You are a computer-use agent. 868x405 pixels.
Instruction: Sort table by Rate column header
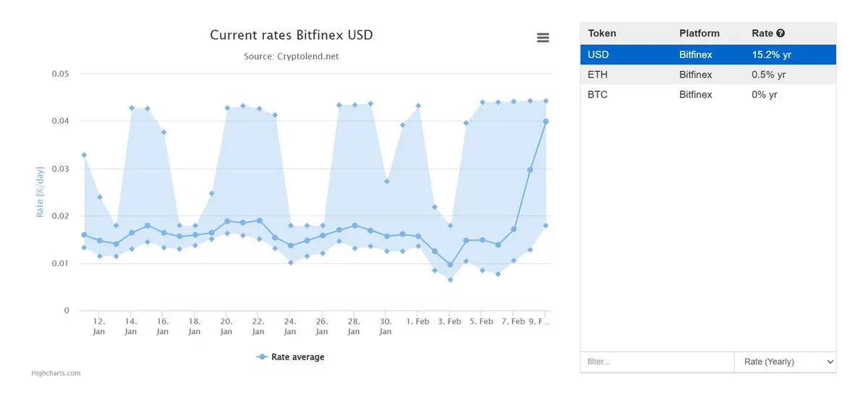(x=762, y=33)
